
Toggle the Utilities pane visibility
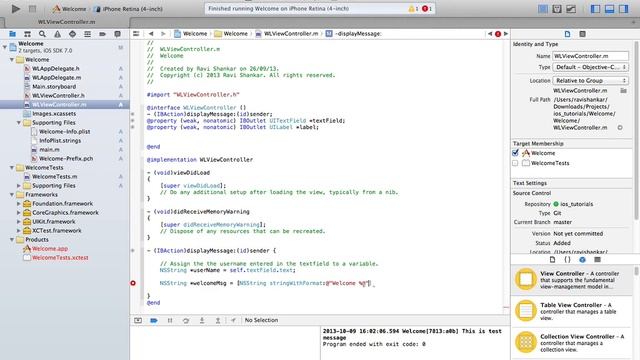(623, 9)
